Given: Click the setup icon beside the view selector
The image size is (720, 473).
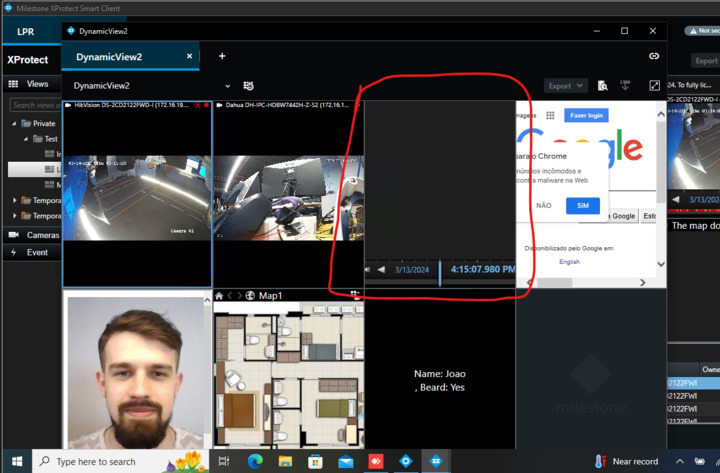Looking at the screenshot, I should pyautogui.click(x=248, y=86).
